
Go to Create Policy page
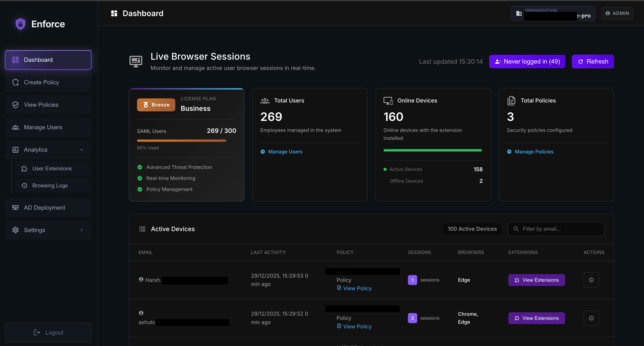(48, 82)
